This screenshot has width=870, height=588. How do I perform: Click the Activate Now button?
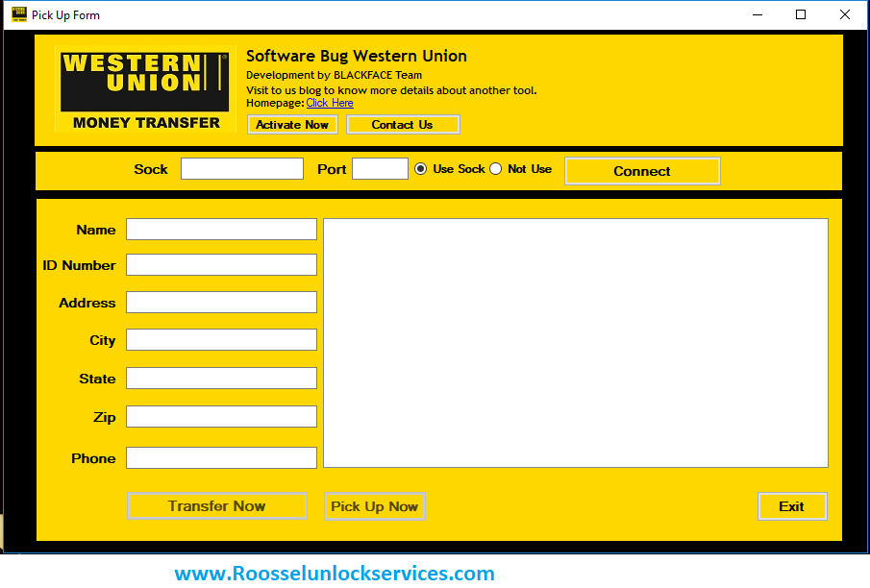click(x=292, y=124)
